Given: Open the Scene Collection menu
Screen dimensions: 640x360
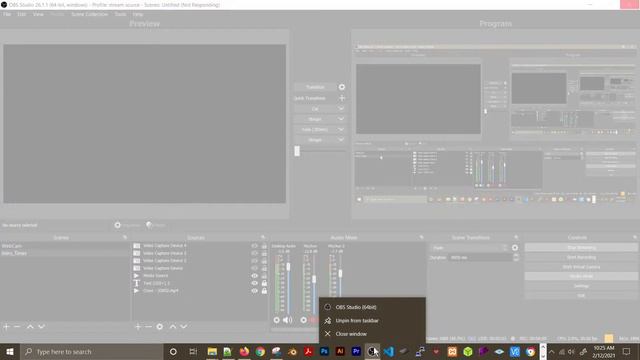Looking at the screenshot, I should click(90, 14).
